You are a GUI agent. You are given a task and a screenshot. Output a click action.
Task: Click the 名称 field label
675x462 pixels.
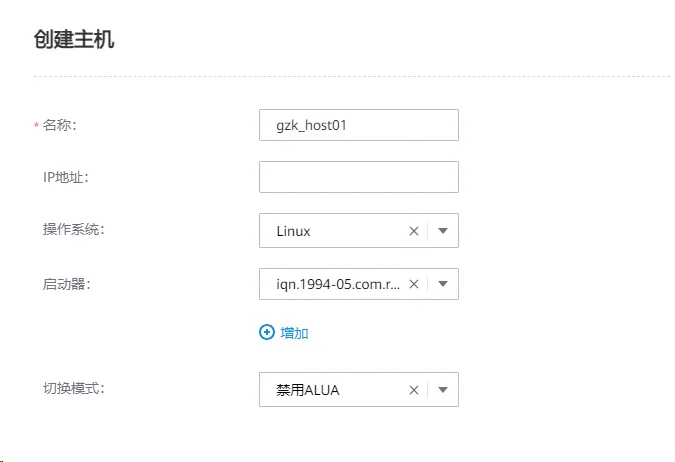(x=60, y=125)
